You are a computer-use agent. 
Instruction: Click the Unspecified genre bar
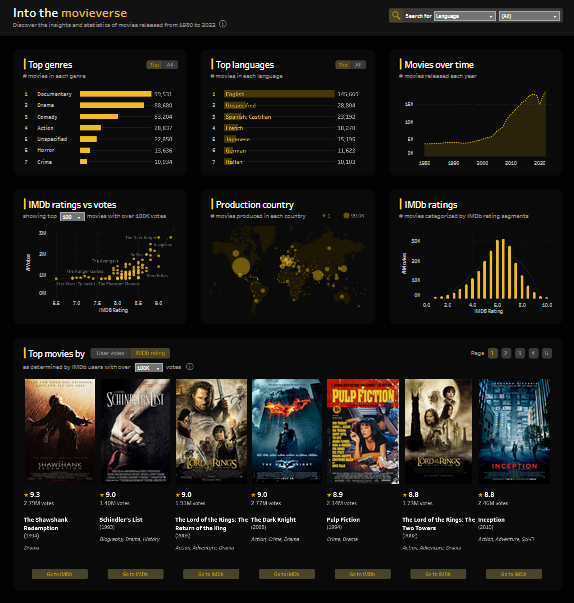88,139
